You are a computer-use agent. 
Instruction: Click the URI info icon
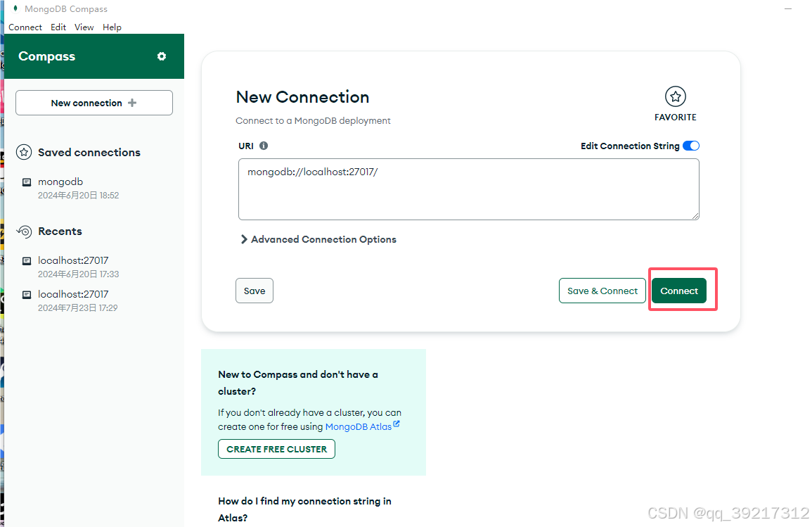(264, 146)
